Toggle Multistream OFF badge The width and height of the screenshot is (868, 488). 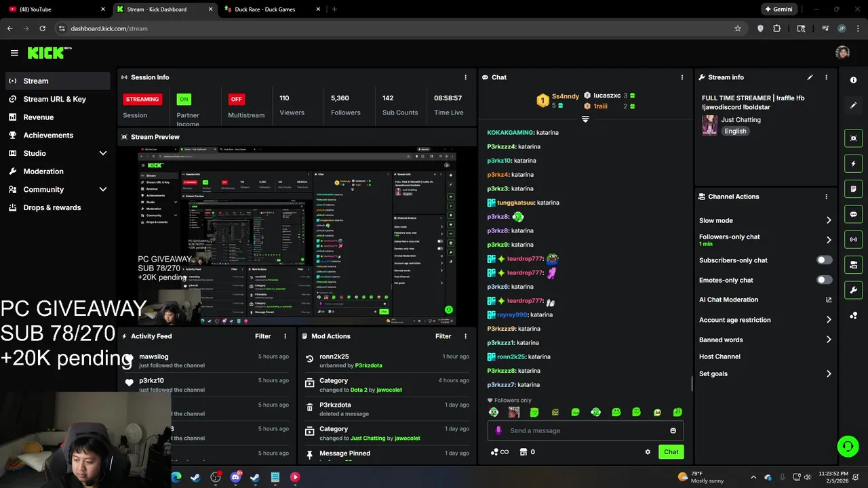[236, 99]
